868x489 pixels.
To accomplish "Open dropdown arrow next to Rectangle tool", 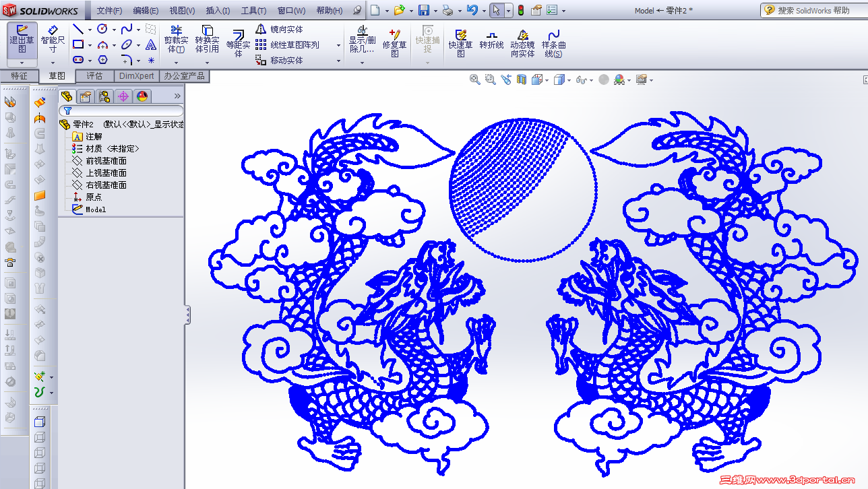I will click(90, 45).
